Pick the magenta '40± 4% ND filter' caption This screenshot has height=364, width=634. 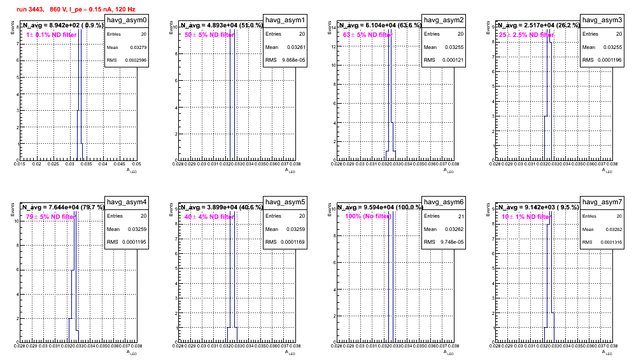pos(209,217)
